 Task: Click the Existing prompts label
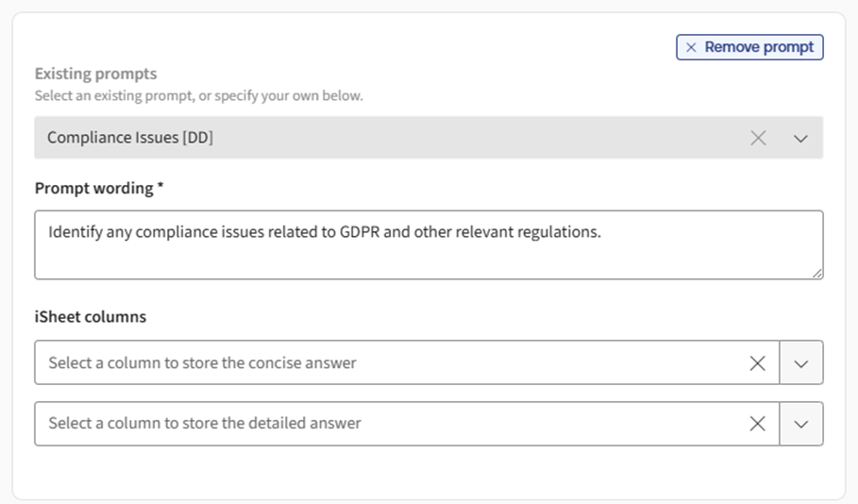pos(95,74)
